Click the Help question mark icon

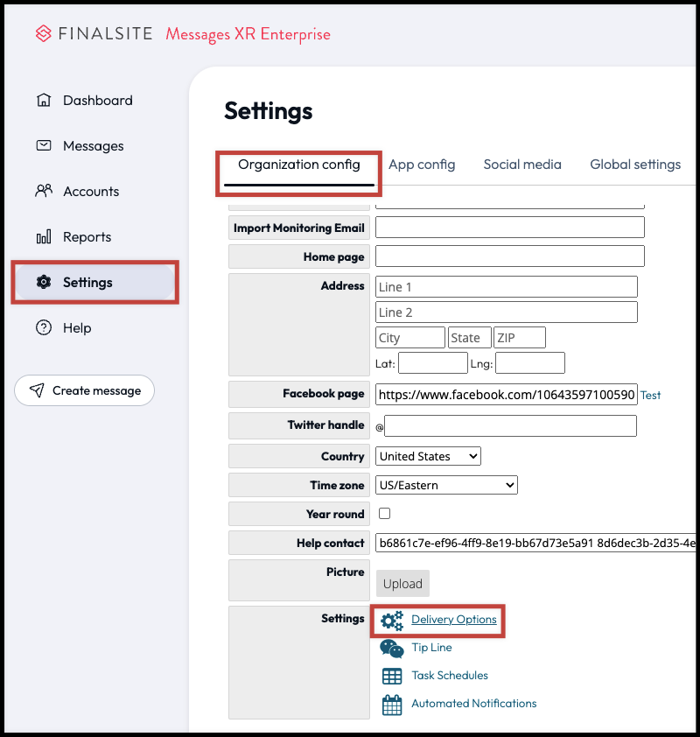pos(44,327)
